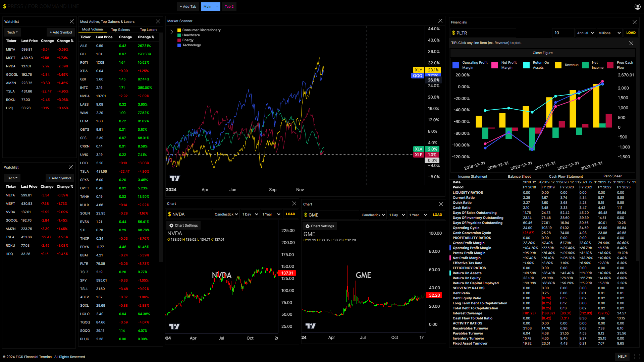Open Candlestick dropdown in GME chart
Viewport: 644px width, 362px height.
pyautogui.click(x=373, y=215)
